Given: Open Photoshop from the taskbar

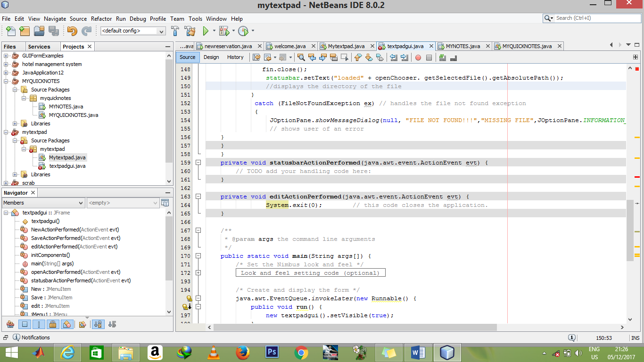Looking at the screenshot, I should coord(272,352).
